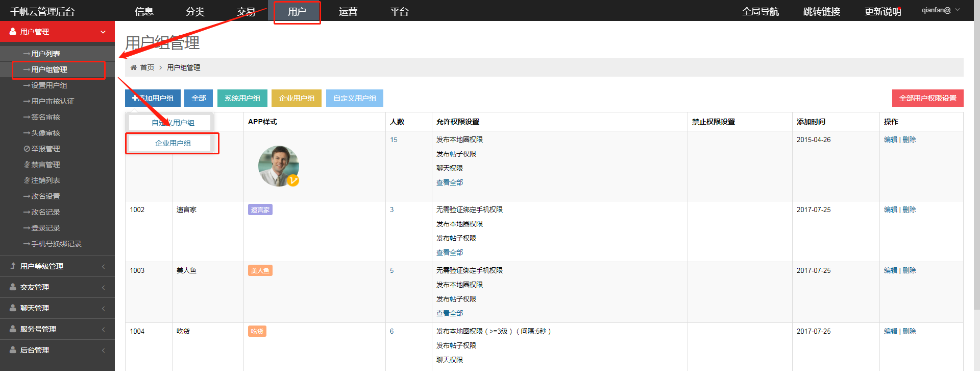The width and height of the screenshot is (980, 371).
Task: Click 编辑 in the 2015-04-26 row
Action: pos(891,140)
